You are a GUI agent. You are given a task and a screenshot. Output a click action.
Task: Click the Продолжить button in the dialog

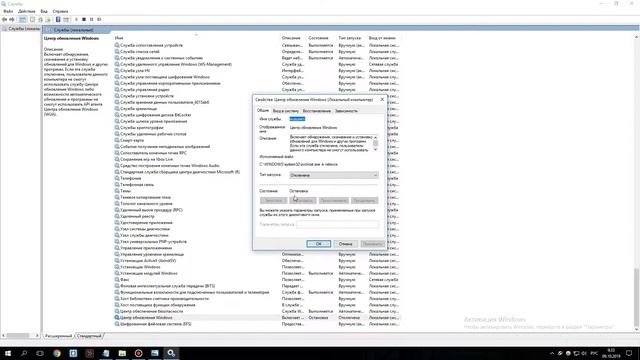(x=364, y=200)
